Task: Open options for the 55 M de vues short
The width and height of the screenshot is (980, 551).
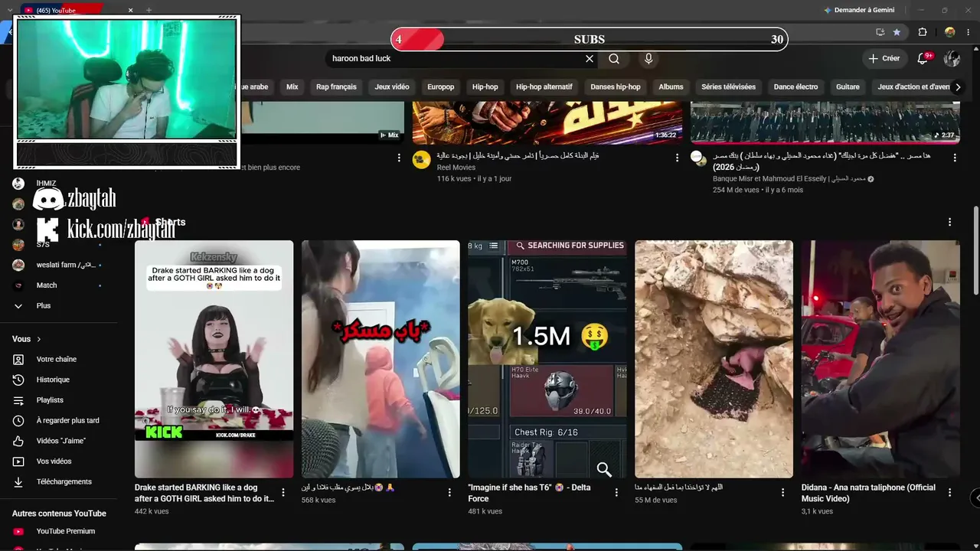Action: (783, 493)
